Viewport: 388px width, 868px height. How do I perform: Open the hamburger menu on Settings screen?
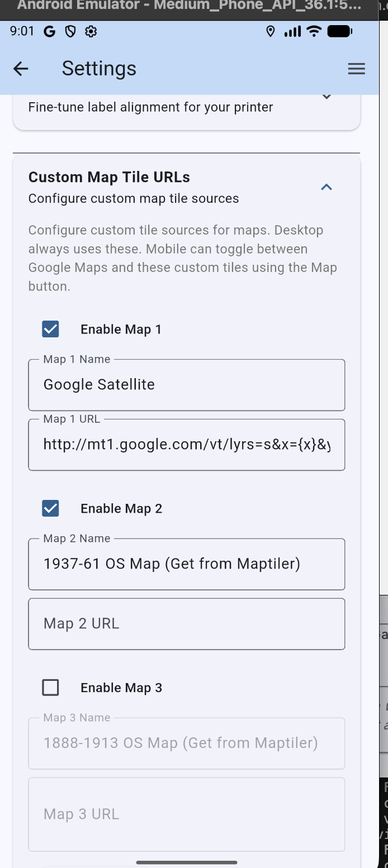356,68
